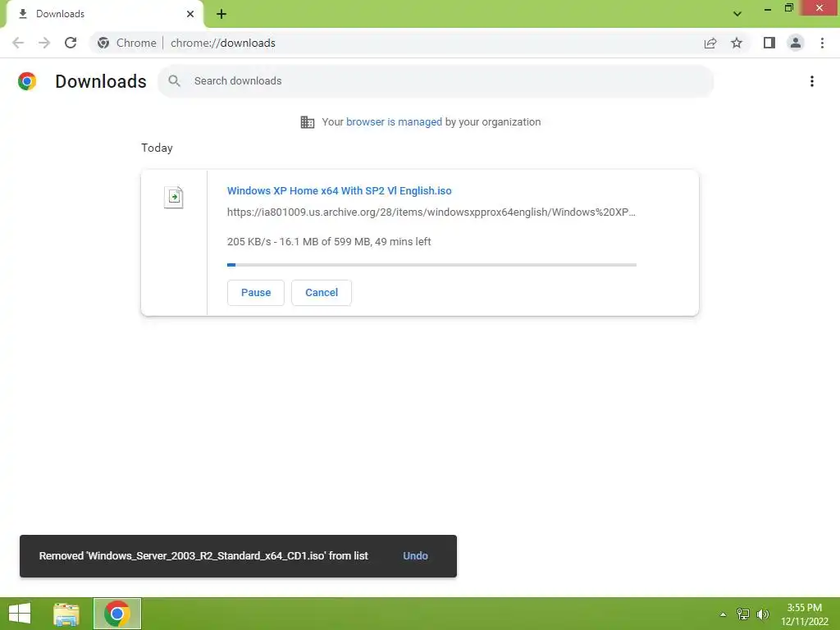Reload the Downloads page
This screenshot has height=630, width=840.
point(71,43)
